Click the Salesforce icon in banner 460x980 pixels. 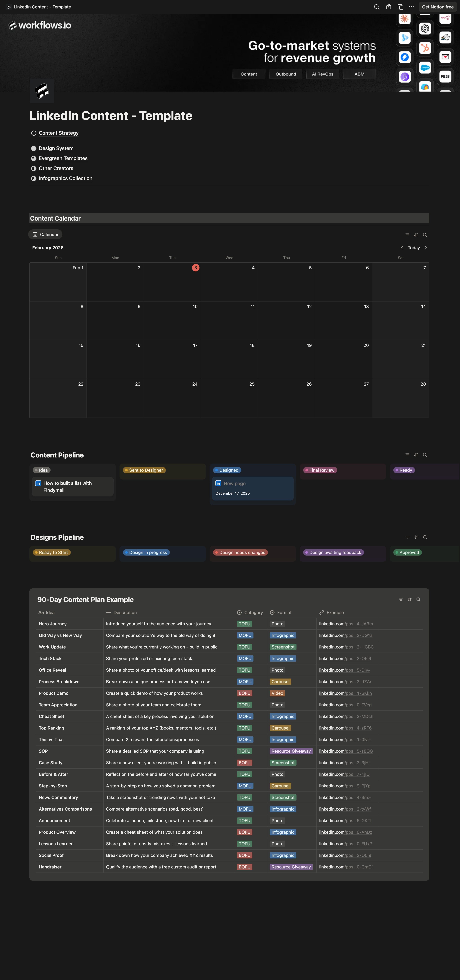tap(425, 68)
